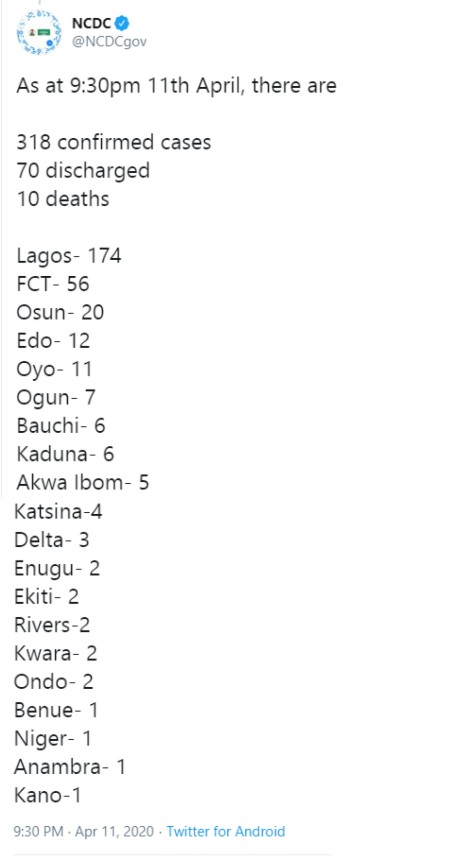472x861 pixels.
Task: Click the 9:30 PM tweet timestamp
Action: tap(38, 831)
